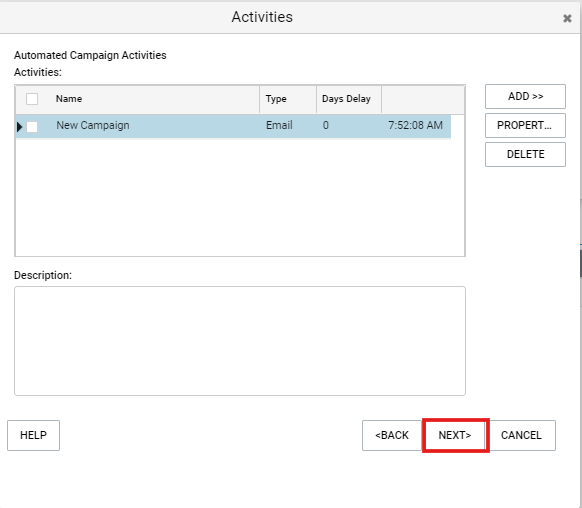Close the Activities dialog with the X icon
This screenshot has width=582, height=508.
pos(567,18)
